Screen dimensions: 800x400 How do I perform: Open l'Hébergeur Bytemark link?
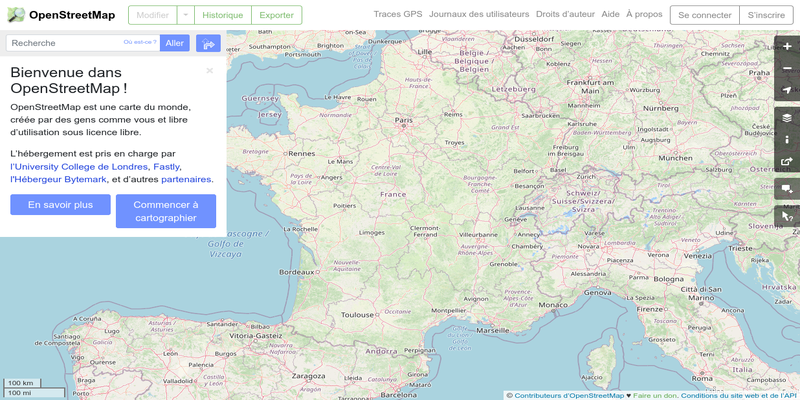tap(58, 179)
